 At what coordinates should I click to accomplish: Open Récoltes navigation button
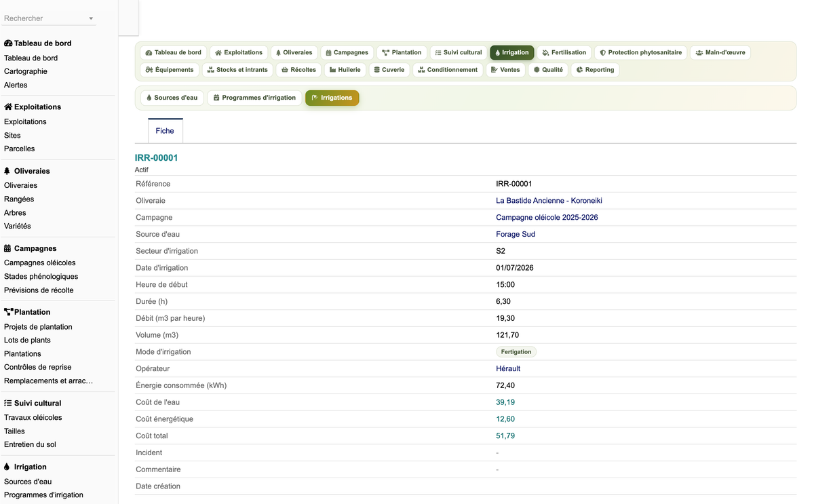click(x=298, y=70)
